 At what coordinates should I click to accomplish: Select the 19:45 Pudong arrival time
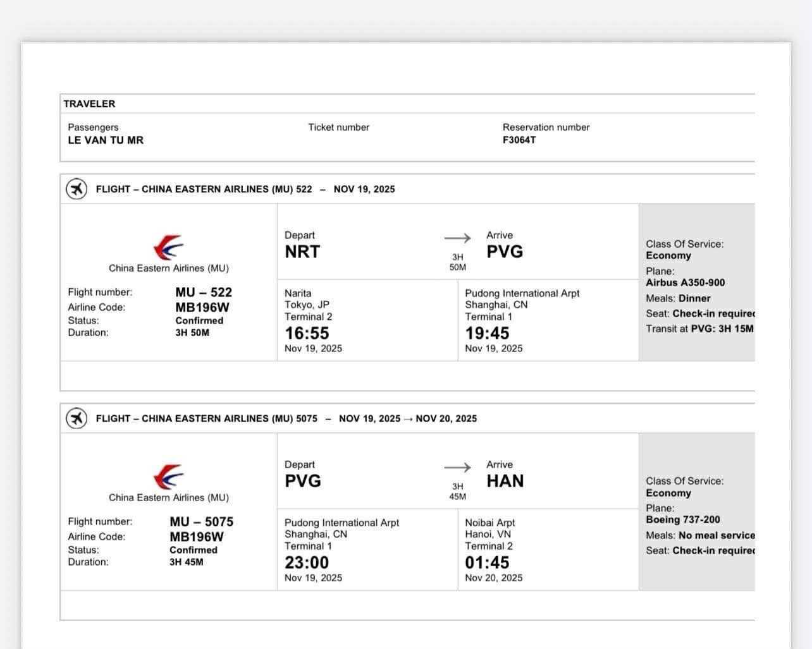(487, 333)
